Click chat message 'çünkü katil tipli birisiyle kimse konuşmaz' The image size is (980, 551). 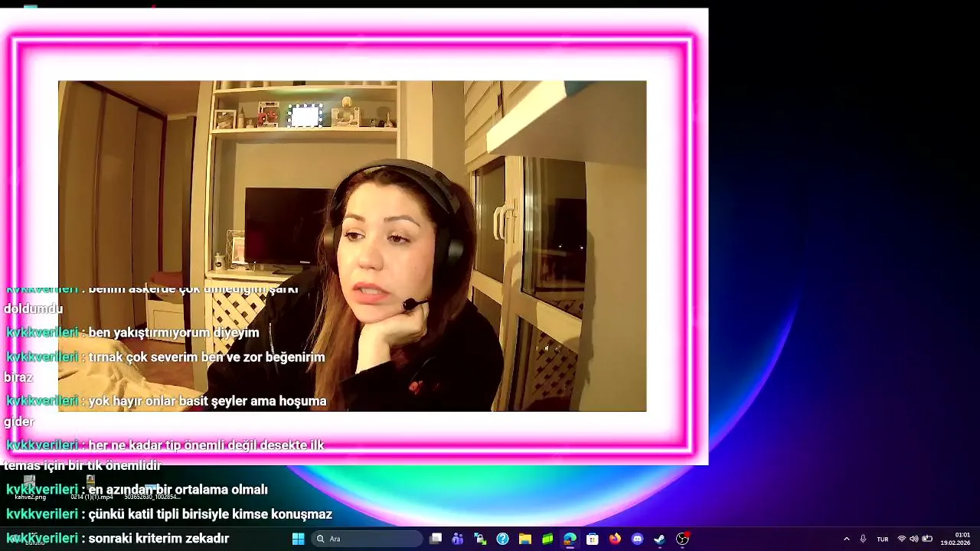pyautogui.click(x=210, y=514)
